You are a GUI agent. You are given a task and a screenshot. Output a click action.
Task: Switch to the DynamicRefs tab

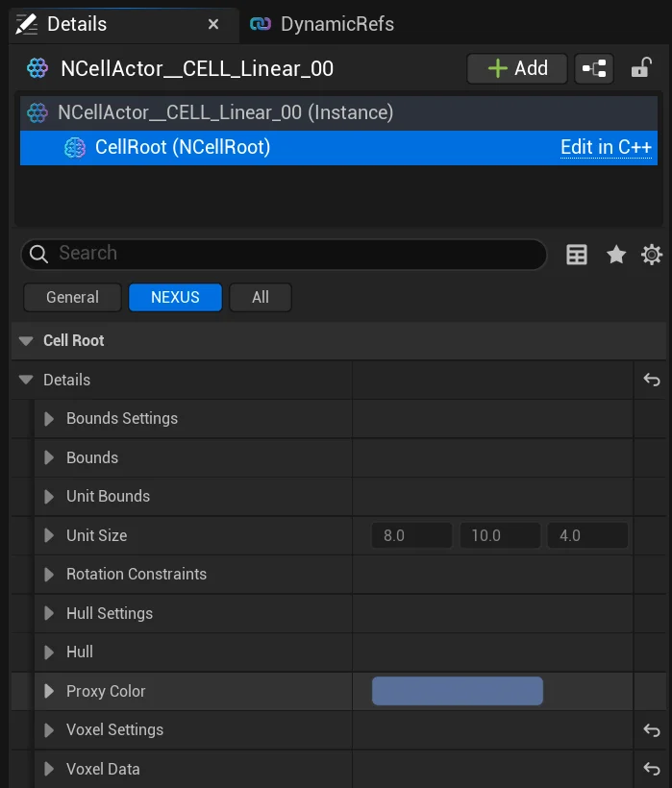coord(322,24)
